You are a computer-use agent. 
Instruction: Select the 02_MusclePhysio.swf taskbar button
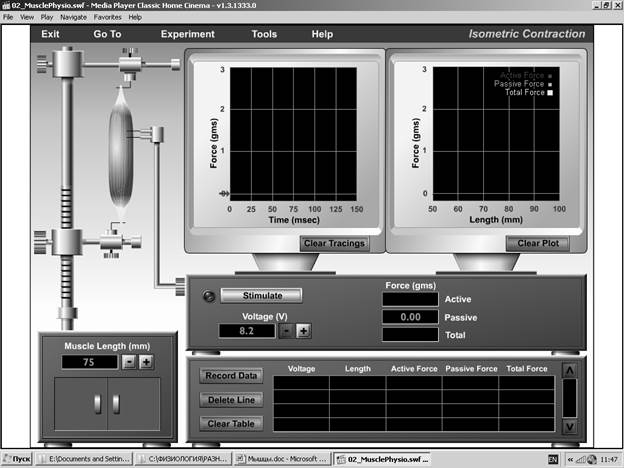coord(383,459)
